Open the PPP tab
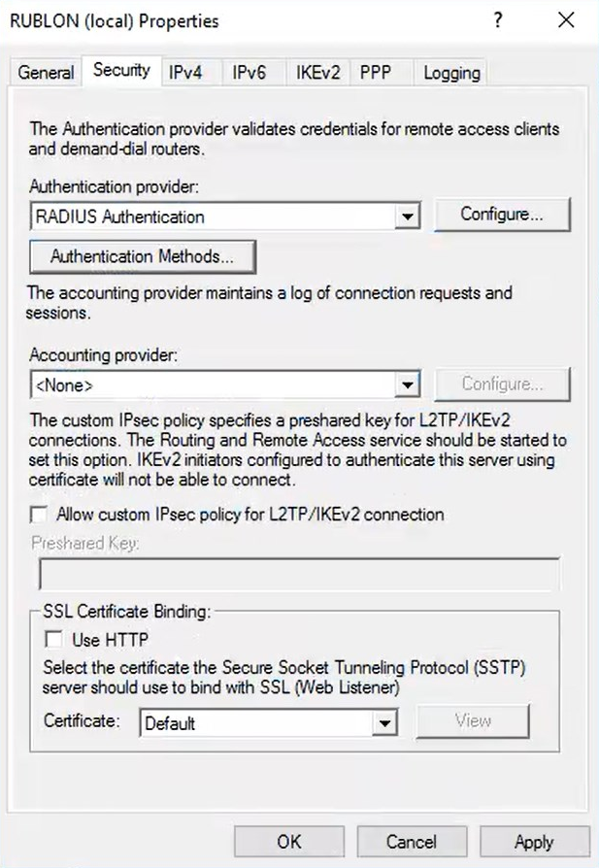 point(375,72)
